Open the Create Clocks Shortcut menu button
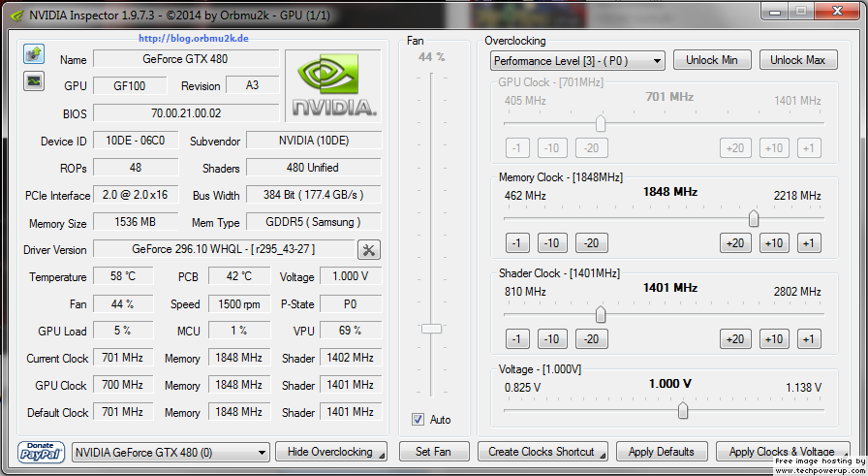Viewport: 868px width, 476px height. coord(542,452)
